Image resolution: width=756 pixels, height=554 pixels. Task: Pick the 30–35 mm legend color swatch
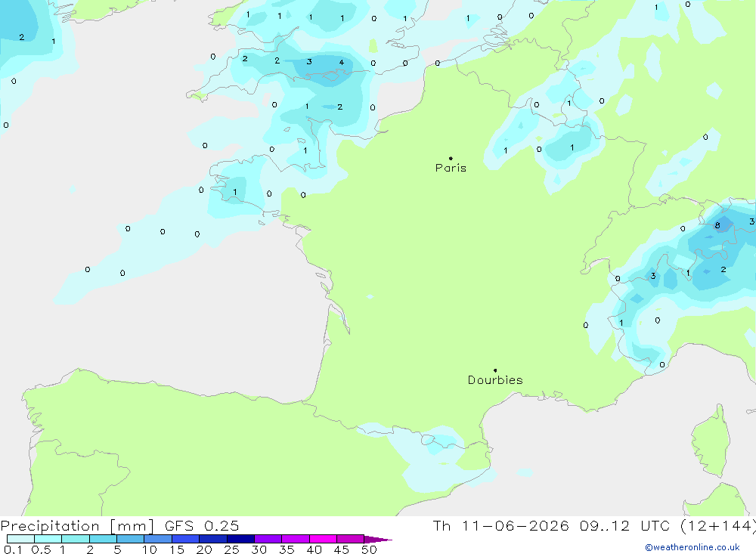[x=268, y=539]
